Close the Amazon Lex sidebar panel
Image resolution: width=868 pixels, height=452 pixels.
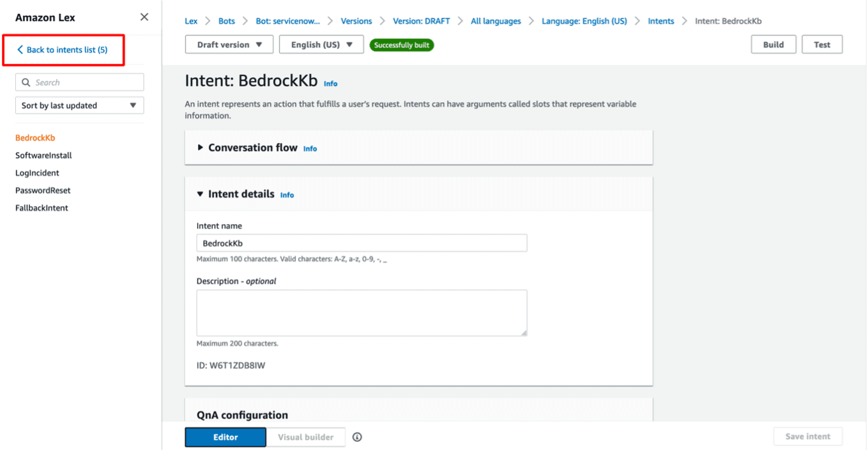(144, 17)
